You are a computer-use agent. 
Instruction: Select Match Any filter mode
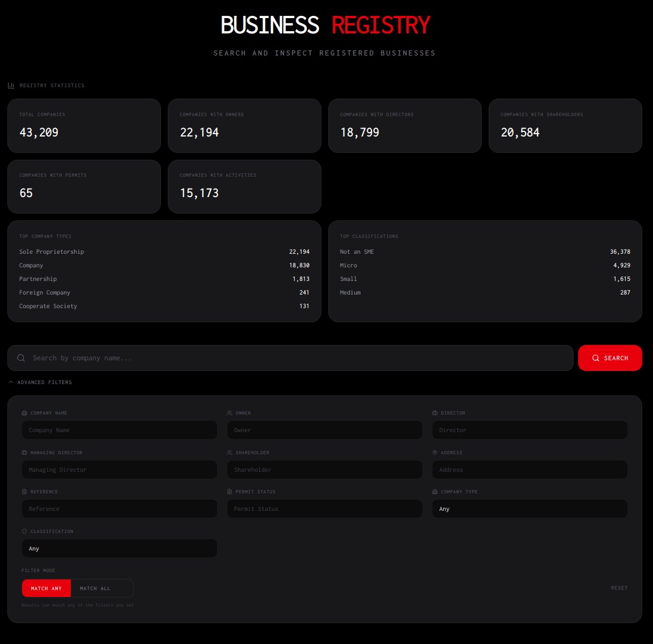pos(46,588)
